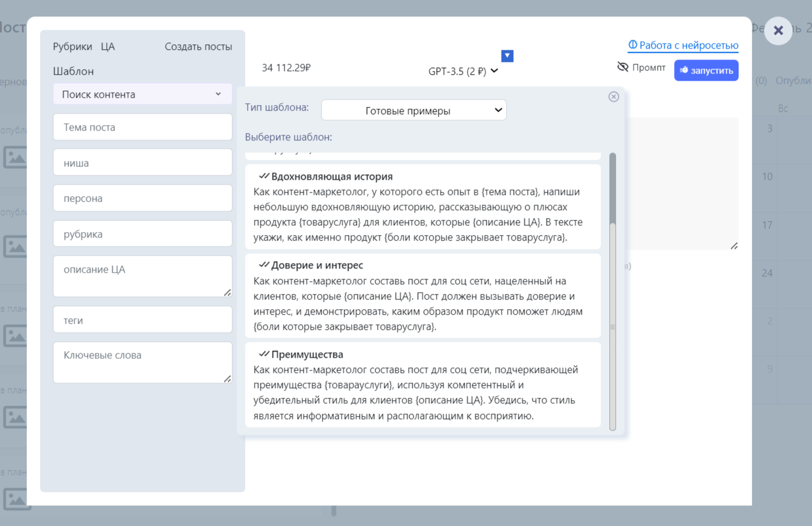The height and width of the screenshot is (526, 812).
Task: Click the resize handle of the large text area
Action: tap(734, 245)
